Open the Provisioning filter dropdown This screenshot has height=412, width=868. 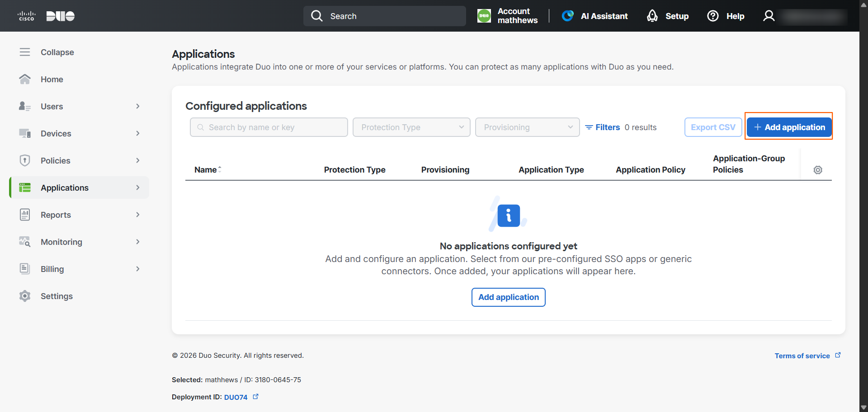pos(527,127)
